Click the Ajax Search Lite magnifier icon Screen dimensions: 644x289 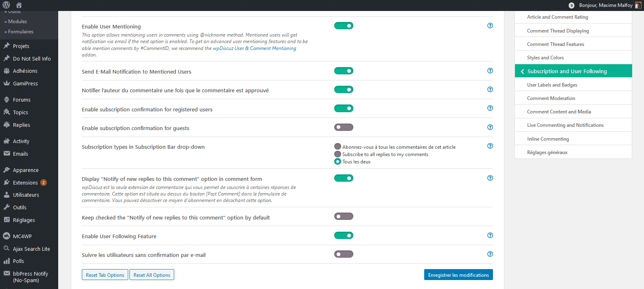[x=7, y=249]
